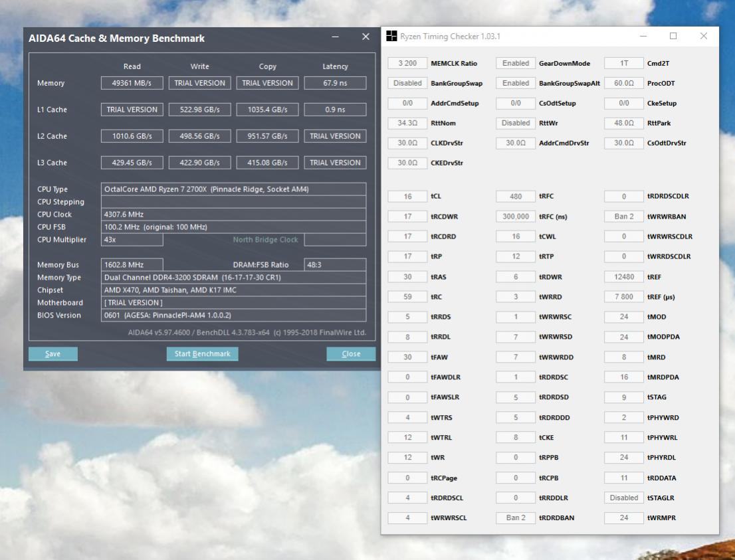Click the CPU Type field showing Ryzen 7 2700X

[233, 189]
